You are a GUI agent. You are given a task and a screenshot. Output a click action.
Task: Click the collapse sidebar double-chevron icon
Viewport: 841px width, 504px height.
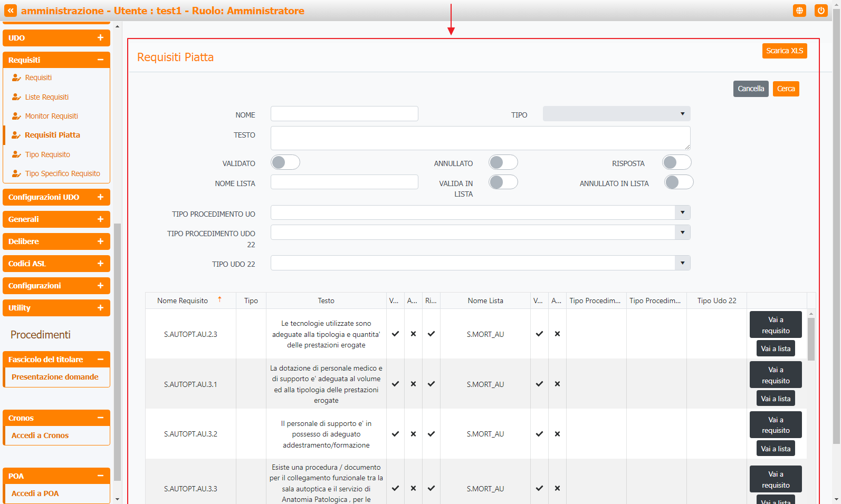11,11
